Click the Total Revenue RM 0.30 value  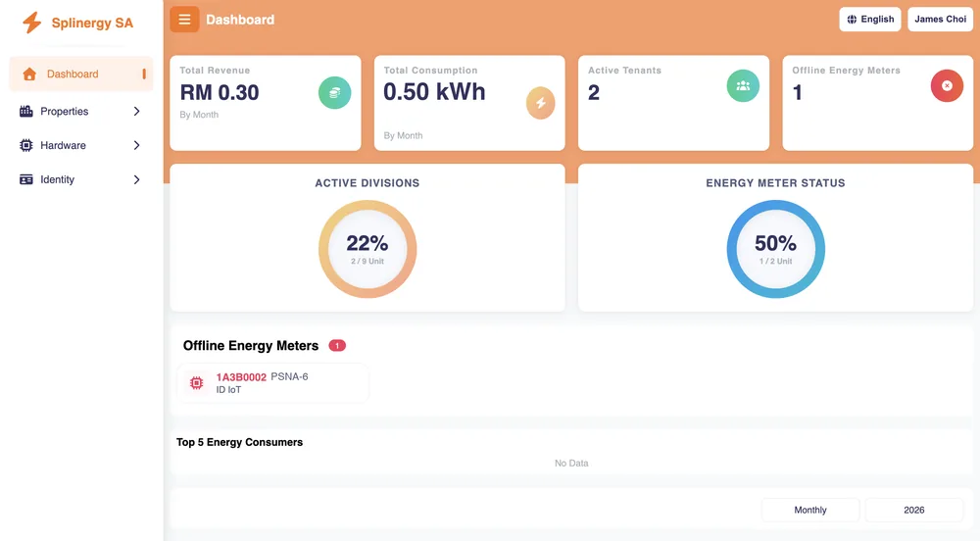220,92
